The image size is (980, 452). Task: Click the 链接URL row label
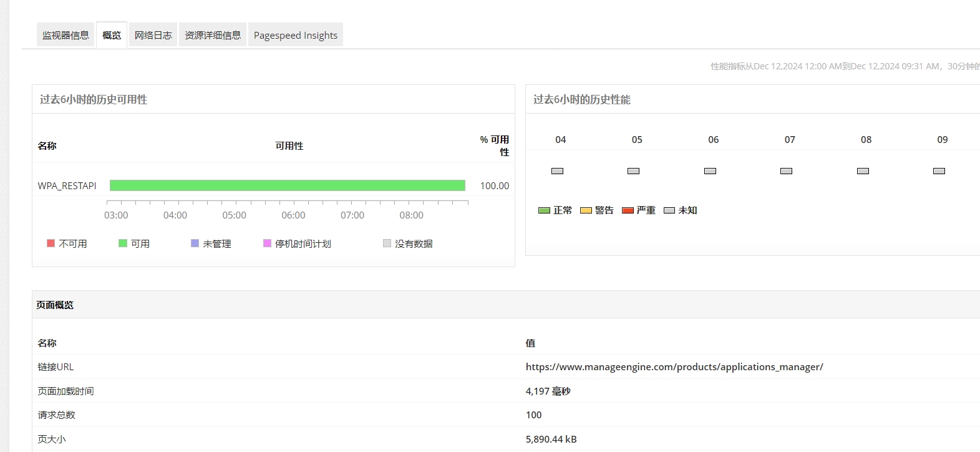point(56,367)
